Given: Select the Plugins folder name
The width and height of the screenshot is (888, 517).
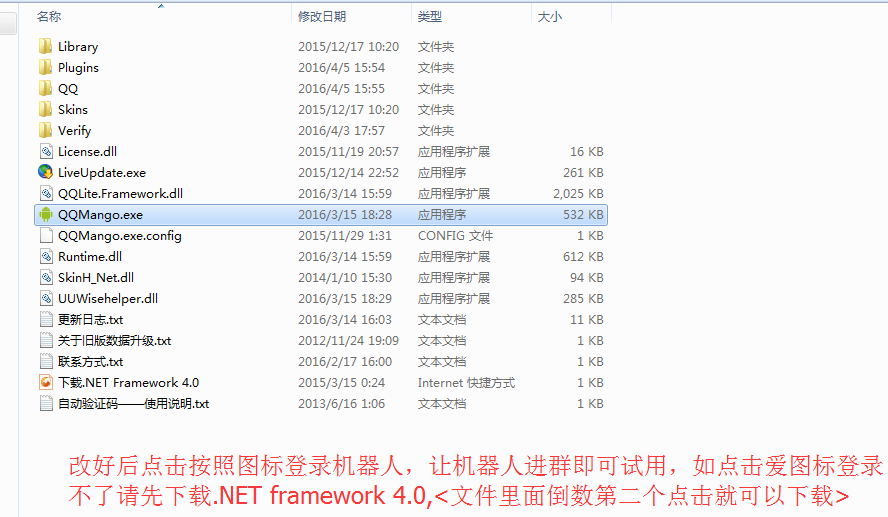Looking at the screenshot, I should (78, 67).
